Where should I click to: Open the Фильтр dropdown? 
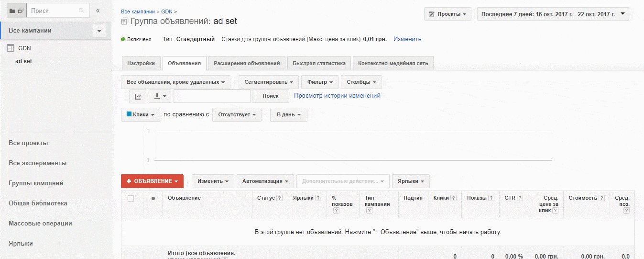pos(320,82)
